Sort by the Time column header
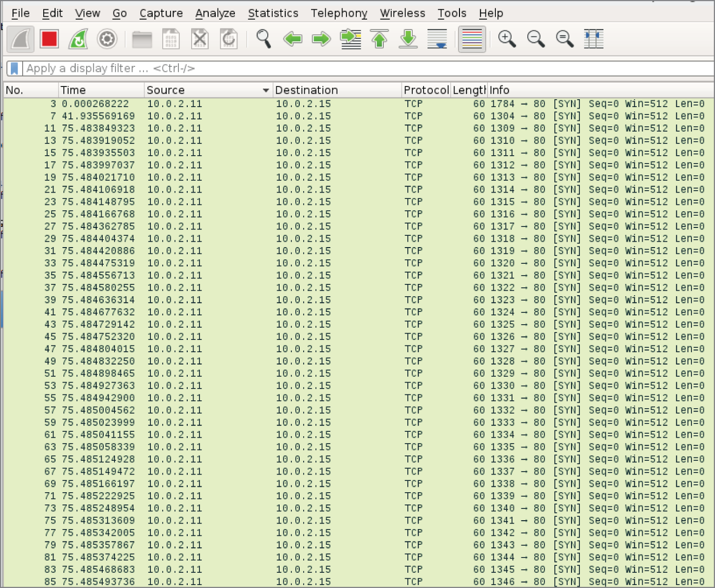715x588 pixels. click(101, 90)
